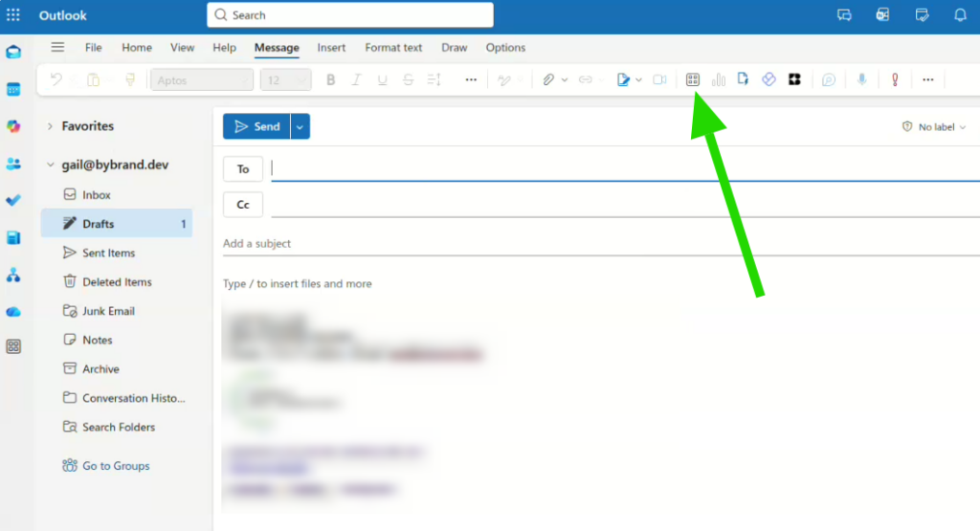Open the font size 12 dropdown
This screenshot has height=531, width=980.
click(x=285, y=80)
